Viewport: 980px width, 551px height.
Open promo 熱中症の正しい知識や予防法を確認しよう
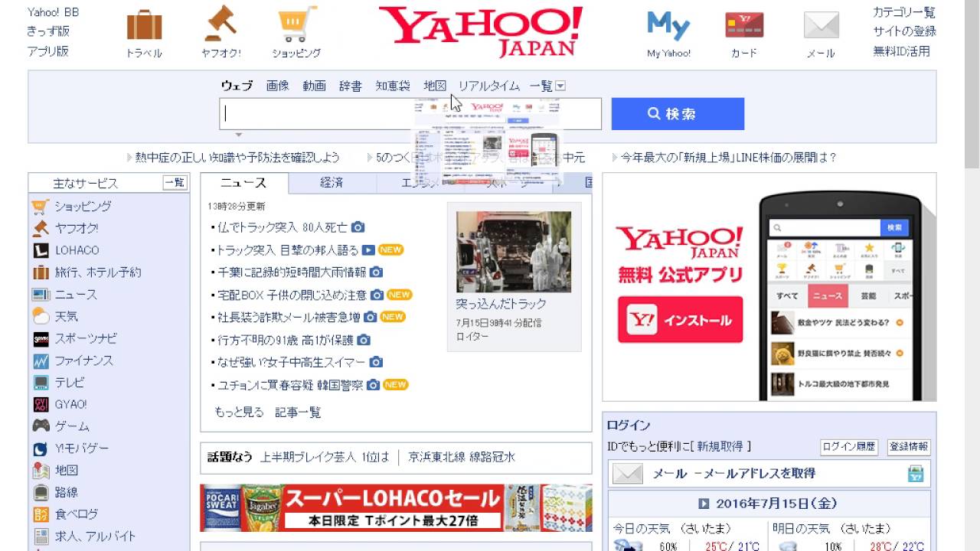(x=237, y=157)
